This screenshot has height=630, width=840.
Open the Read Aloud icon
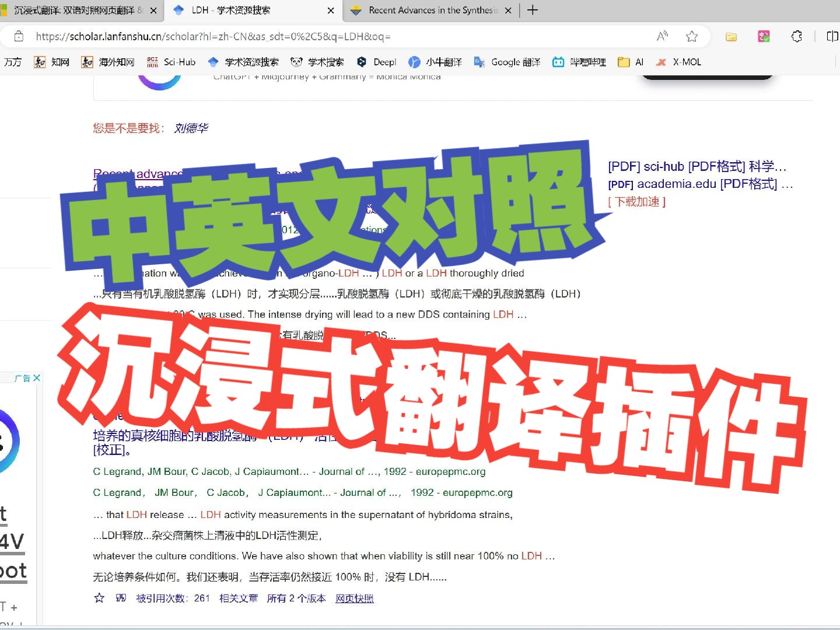click(662, 36)
